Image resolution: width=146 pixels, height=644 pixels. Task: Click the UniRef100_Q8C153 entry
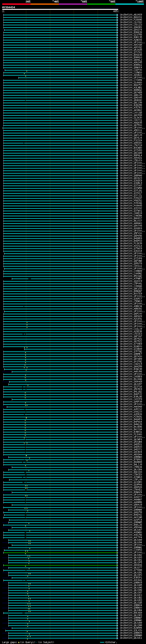tap(131, 289)
